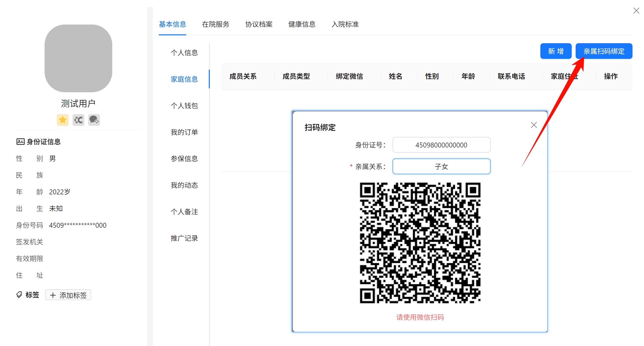Click the 身份证号 input field
Screen dimensions: 644x346
[441, 145]
